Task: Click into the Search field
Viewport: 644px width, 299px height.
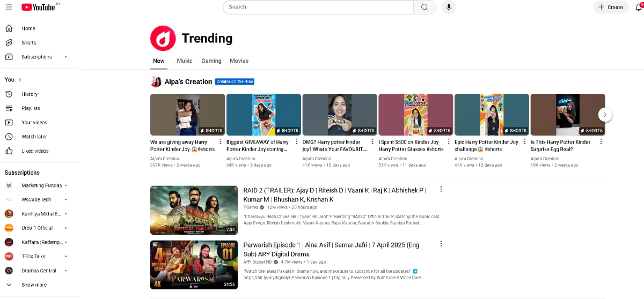Action: (x=318, y=7)
